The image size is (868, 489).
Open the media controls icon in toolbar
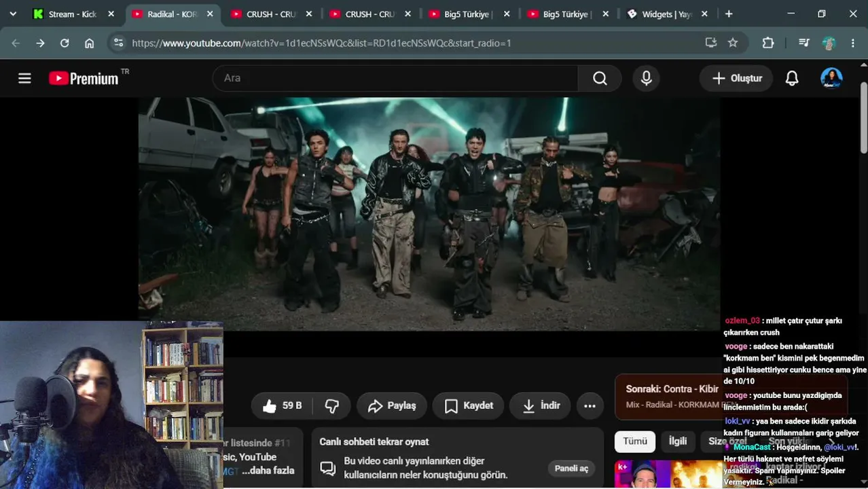804,43
